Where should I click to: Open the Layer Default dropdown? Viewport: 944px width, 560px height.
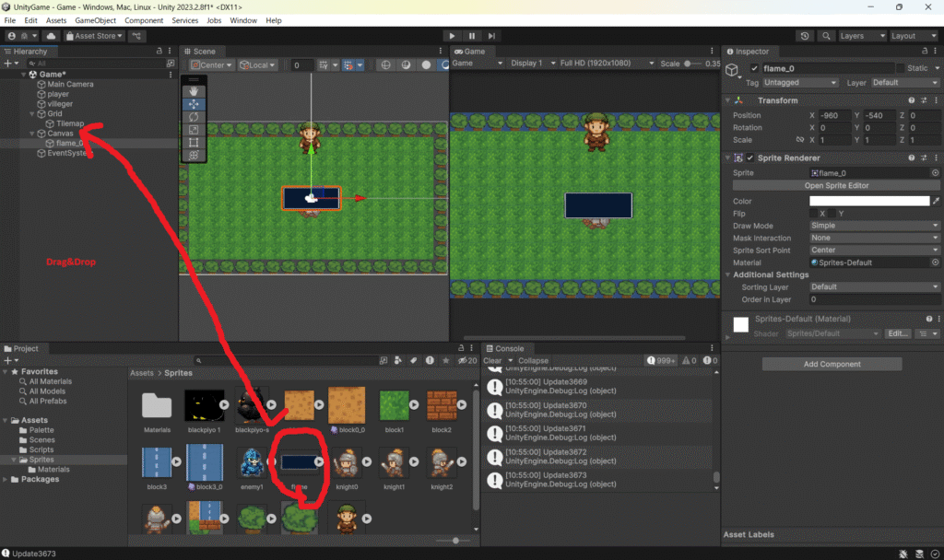coord(904,82)
